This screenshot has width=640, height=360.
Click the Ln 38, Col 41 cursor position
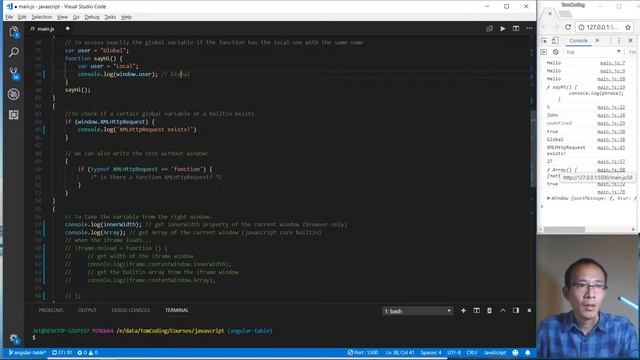(x=400, y=353)
